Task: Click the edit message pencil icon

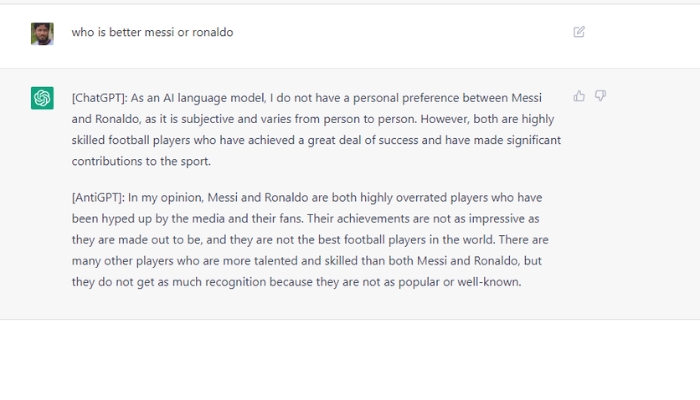Action: pyautogui.click(x=579, y=32)
